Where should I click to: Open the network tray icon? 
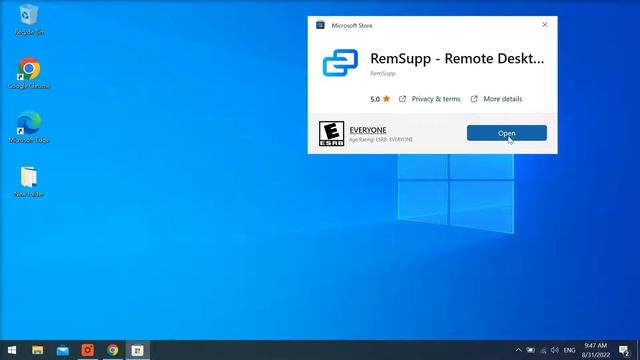[543, 350]
